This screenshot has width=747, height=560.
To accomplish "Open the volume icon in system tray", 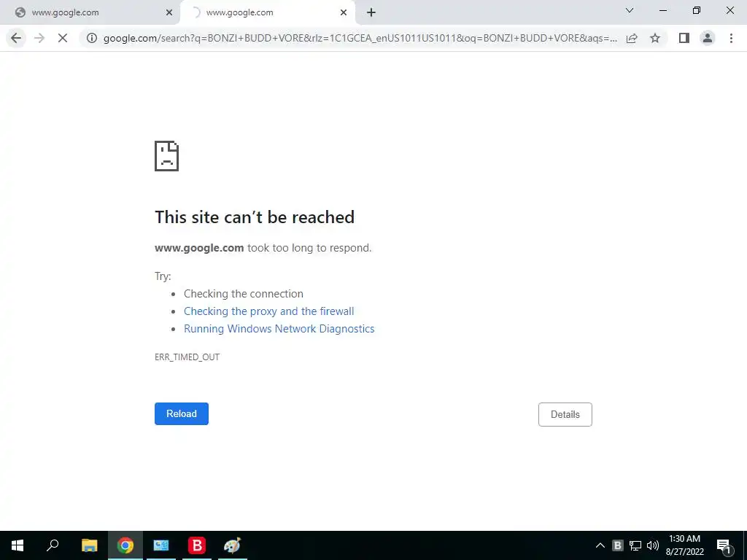I will tap(653, 545).
